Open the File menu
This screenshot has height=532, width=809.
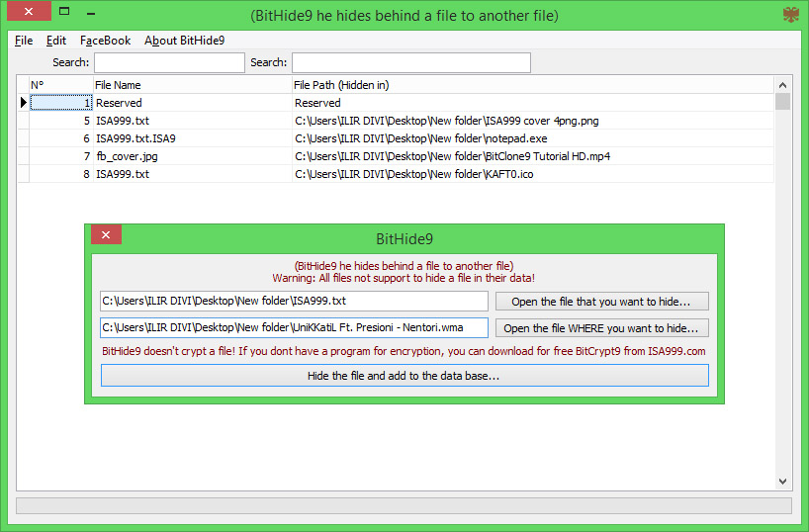(x=24, y=41)
